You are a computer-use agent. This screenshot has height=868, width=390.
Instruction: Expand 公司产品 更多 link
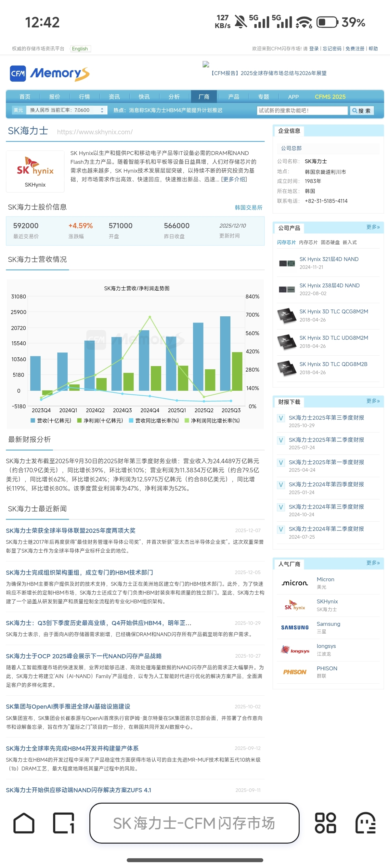point(373,227)
